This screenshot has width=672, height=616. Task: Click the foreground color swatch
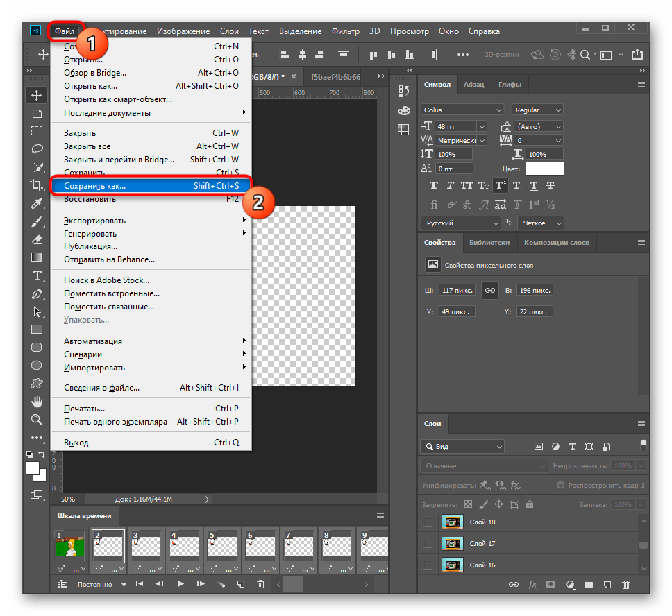click(x=33, y=468)
